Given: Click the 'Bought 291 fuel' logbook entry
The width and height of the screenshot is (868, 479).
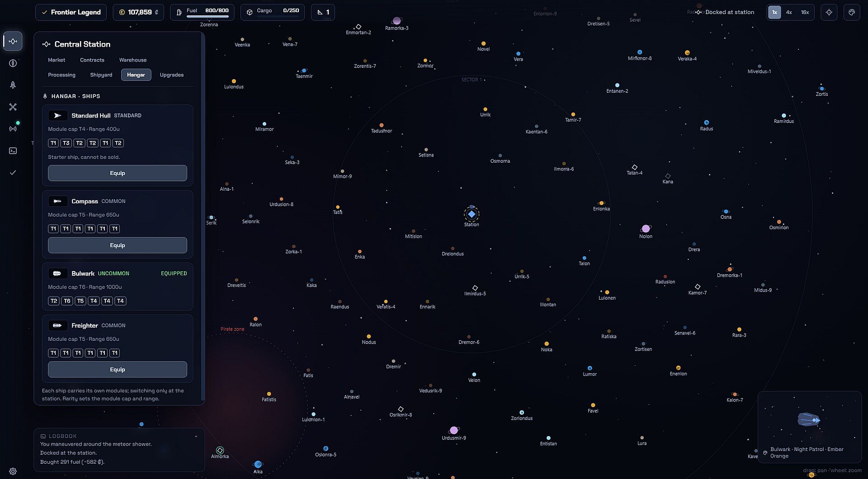Looking at the screenshot, I should (x=72, y=462).
